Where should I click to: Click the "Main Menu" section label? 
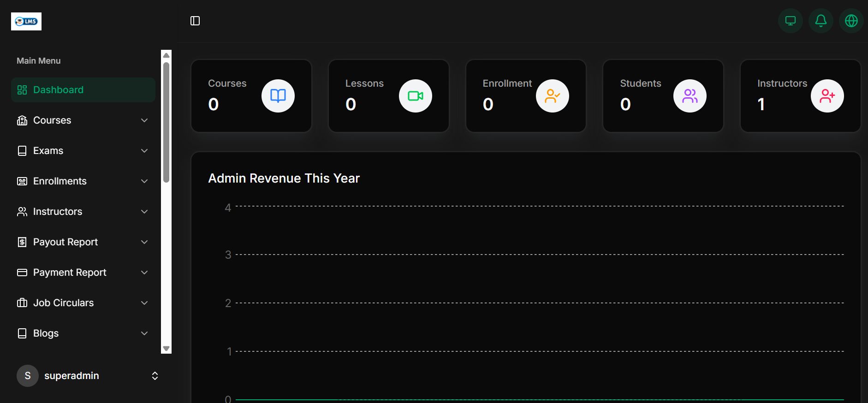[39, 61]
